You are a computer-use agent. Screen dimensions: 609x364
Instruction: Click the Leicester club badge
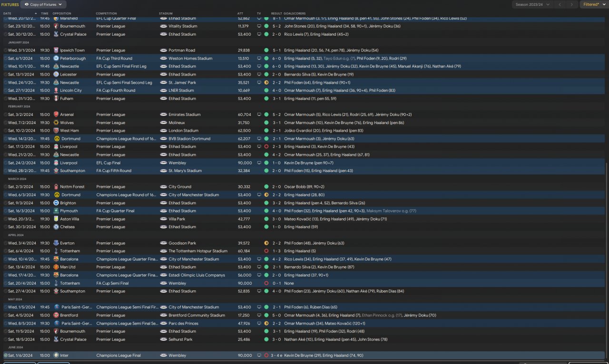[x=56, y=75]
